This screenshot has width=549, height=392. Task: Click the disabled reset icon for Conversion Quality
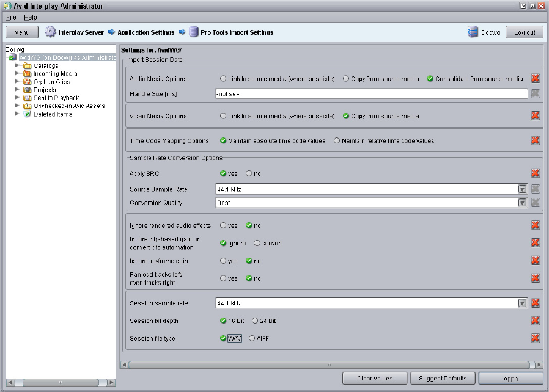[x=535, y=203]
